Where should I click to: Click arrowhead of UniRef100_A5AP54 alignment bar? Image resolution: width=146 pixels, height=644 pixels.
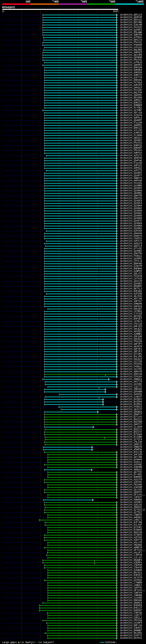pyautogui.click(x=92, y=450)
